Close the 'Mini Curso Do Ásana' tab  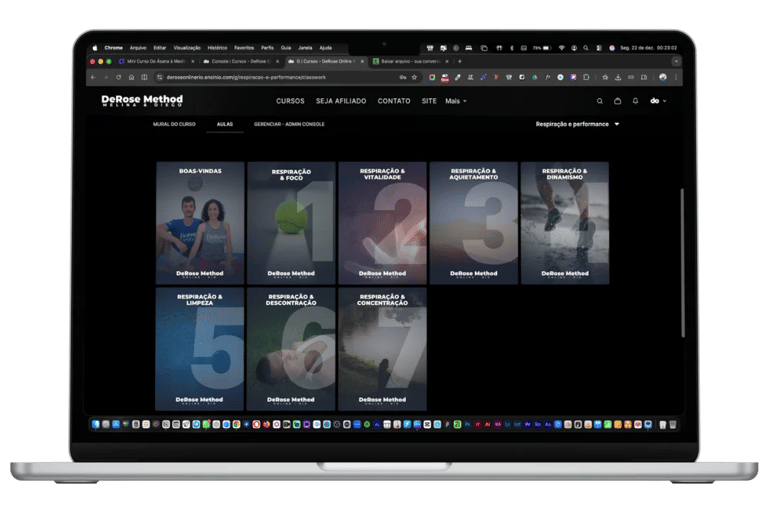pyautogui.click(x=192, y=61)
